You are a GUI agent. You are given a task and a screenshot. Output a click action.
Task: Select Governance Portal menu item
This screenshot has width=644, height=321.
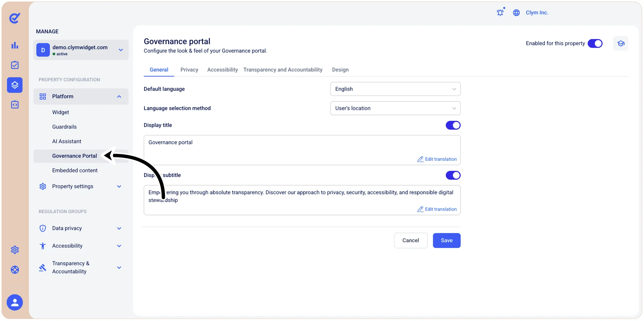pos(81,156)
